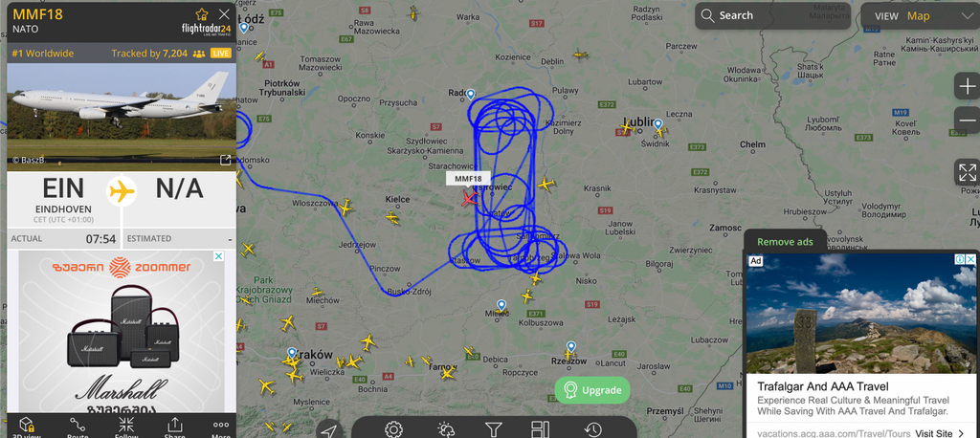Viewport: 980px width, 438px height.
Task: Click the Search field
Action: pos(772,15)
